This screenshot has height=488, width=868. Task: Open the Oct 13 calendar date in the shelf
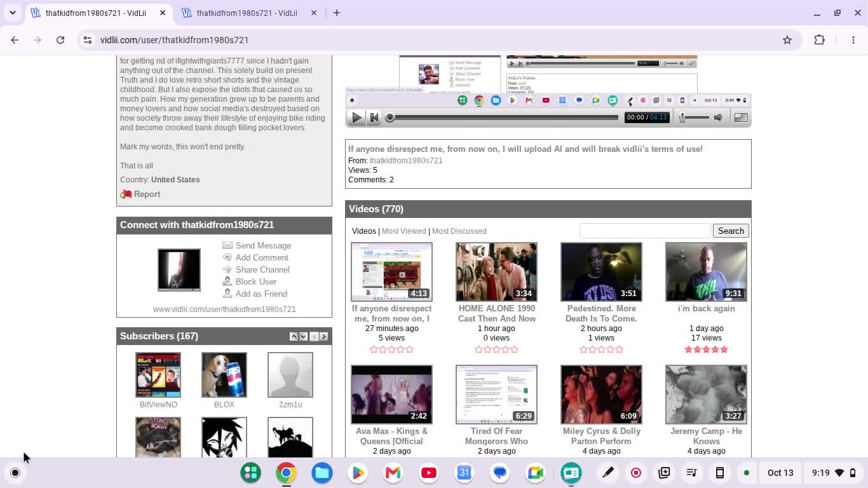(x=780, y=473)
